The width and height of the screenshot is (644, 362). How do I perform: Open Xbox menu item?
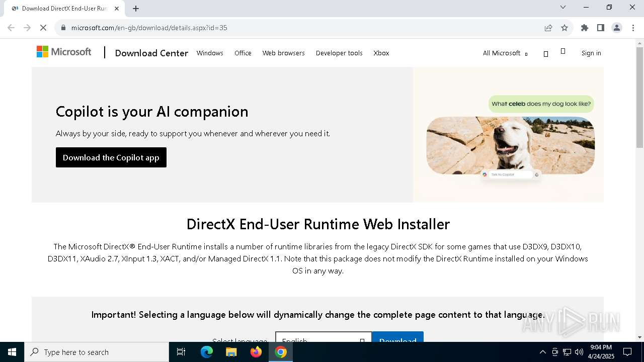point(381,53)
